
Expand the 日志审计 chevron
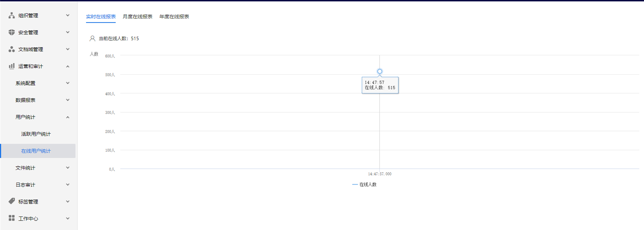point(68,185)
